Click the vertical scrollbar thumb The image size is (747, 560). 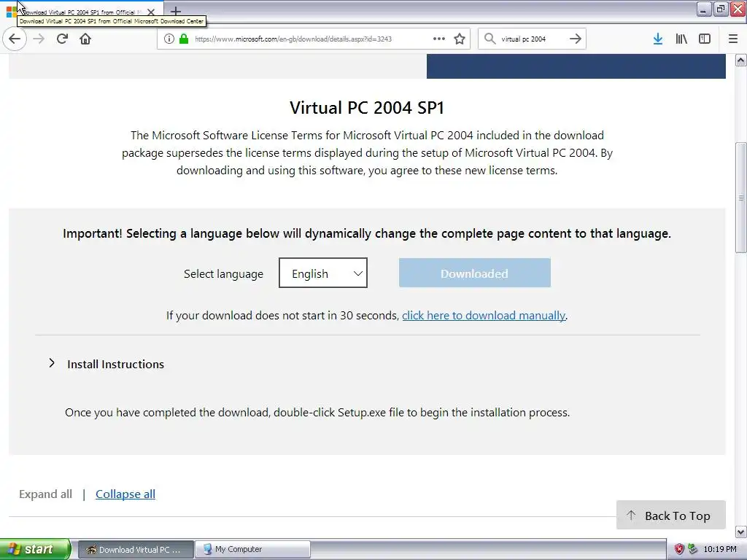tap(741, 198)
